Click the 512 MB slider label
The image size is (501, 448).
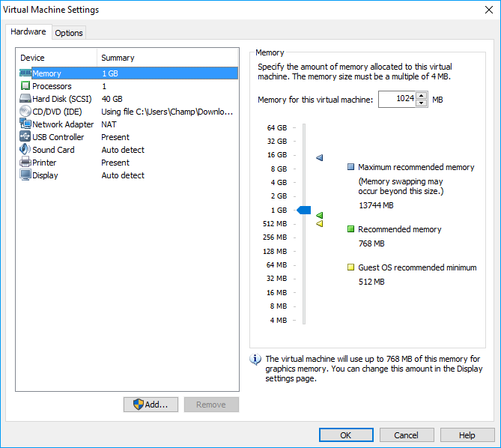pyautogui.click(x=275, y=224)
